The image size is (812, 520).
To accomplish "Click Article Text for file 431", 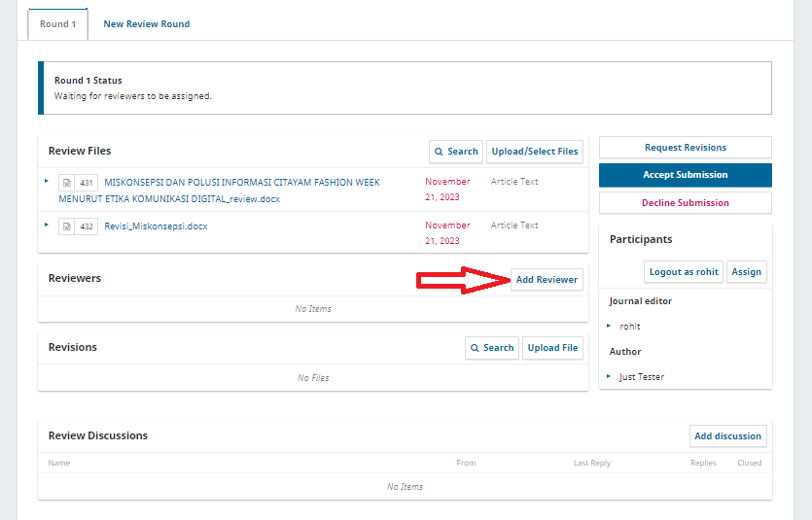I will point(514,182).
